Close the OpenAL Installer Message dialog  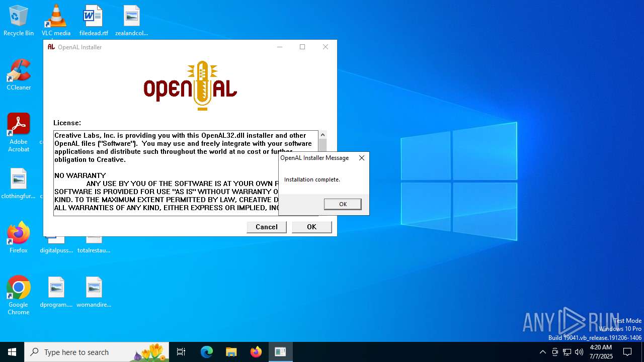[x=361, y=158]
